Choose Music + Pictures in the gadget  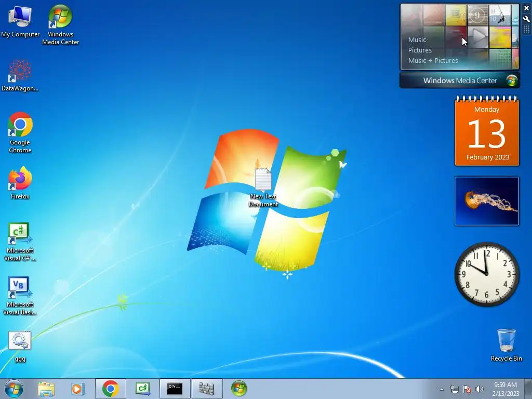433,60
